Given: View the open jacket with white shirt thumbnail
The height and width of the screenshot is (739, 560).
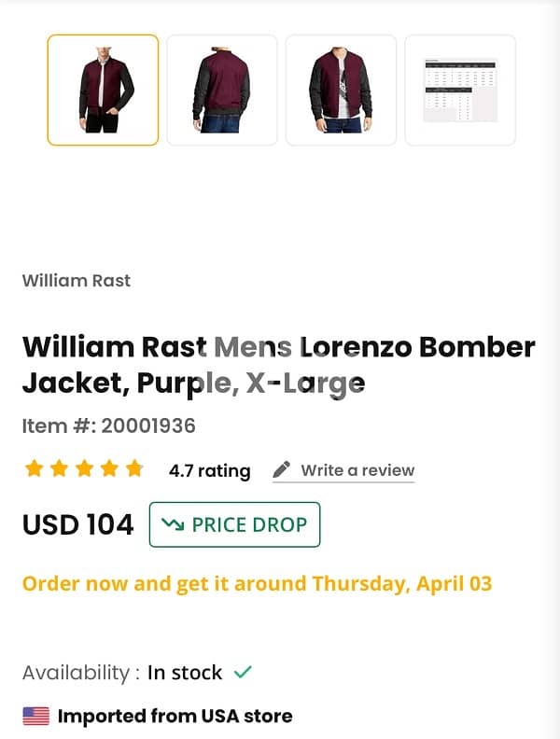Looking at the screenshot, I should coord(341,90).
